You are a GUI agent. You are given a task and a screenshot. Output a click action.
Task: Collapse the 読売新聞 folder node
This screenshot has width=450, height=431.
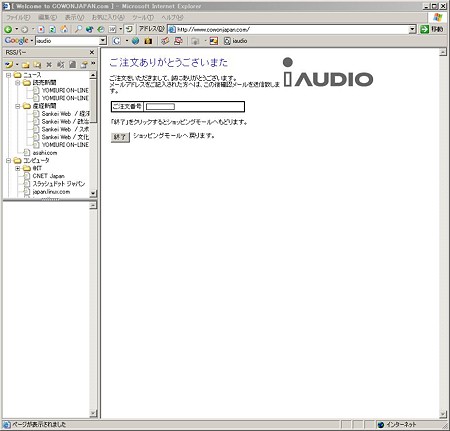(18, 83)
